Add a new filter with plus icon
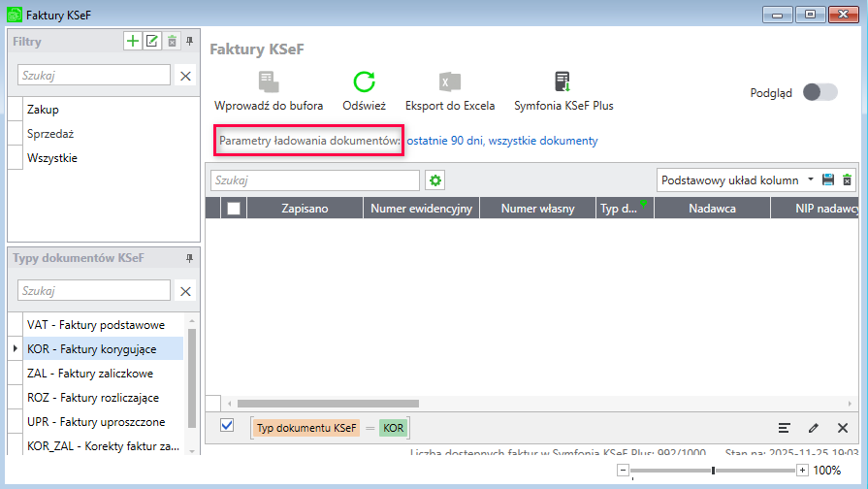Screen dimensions: 868x489 (133, 41)
